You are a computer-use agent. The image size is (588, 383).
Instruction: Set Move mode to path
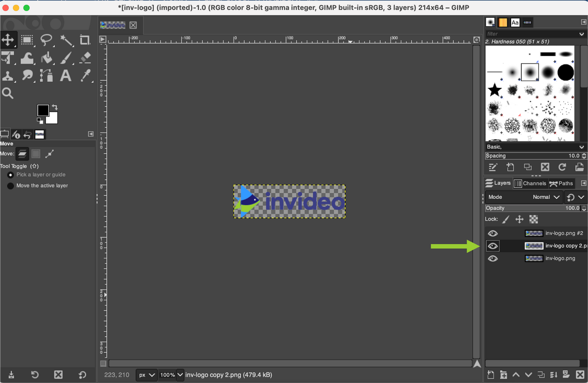[50, 154]
